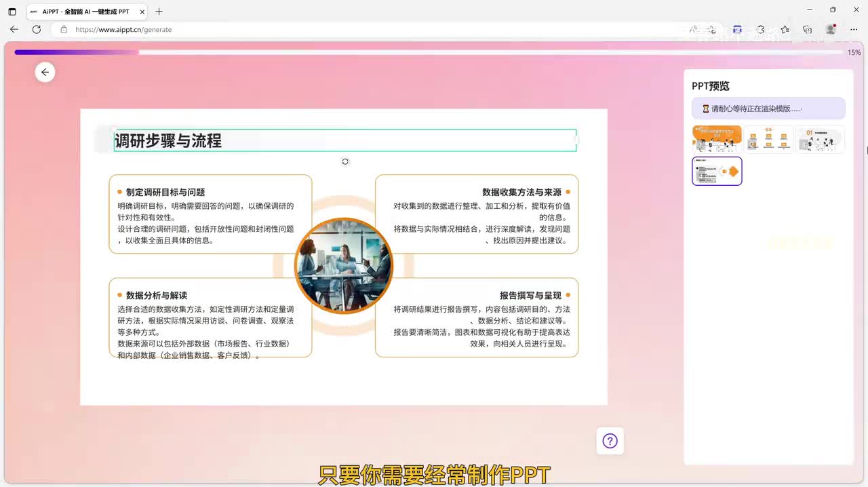Screen dimensions: 868x487
Task: Select the first orange cover slide thumbnail
Action: coord(717,139)
